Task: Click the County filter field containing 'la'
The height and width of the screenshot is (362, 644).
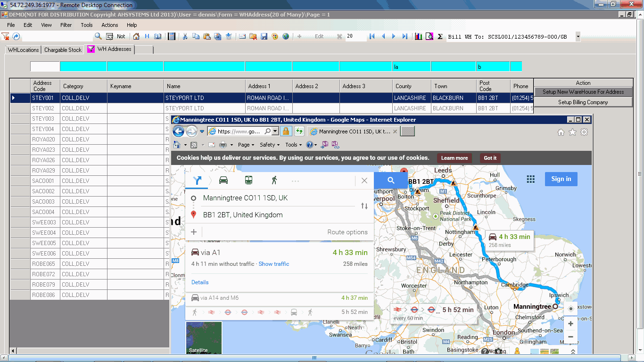Action: point(411,66)
